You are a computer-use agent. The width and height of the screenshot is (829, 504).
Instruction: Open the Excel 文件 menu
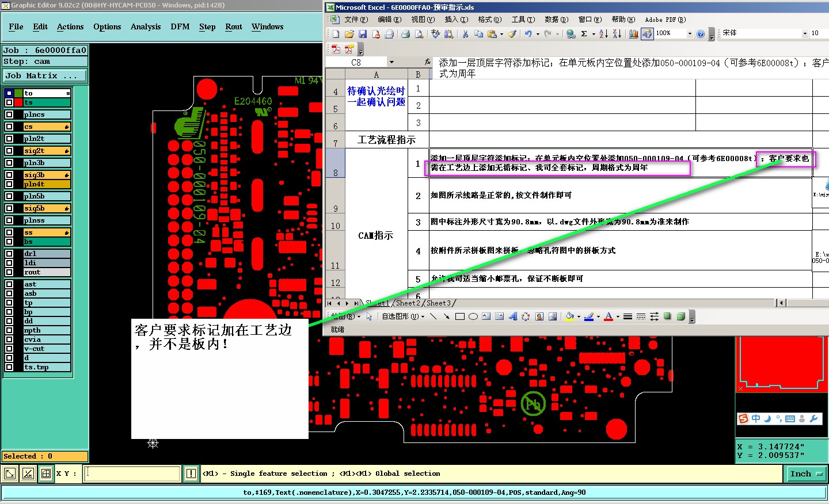pyautogui.click(x=356, y=20)
